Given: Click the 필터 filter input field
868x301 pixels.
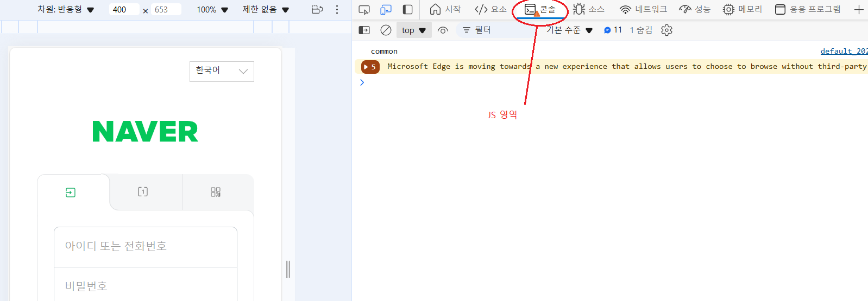Looking at the screenshot, I should point(497,30).
